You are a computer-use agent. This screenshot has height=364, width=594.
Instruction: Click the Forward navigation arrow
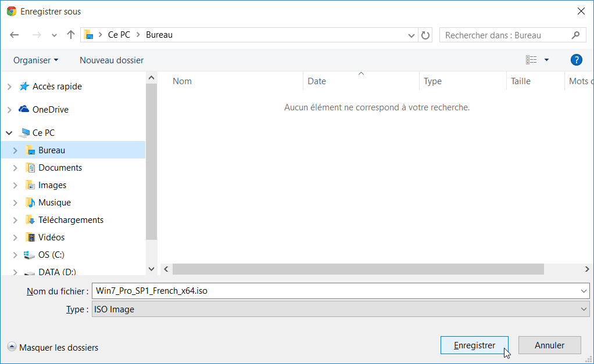pyautogui.click(x=37, y=35)
